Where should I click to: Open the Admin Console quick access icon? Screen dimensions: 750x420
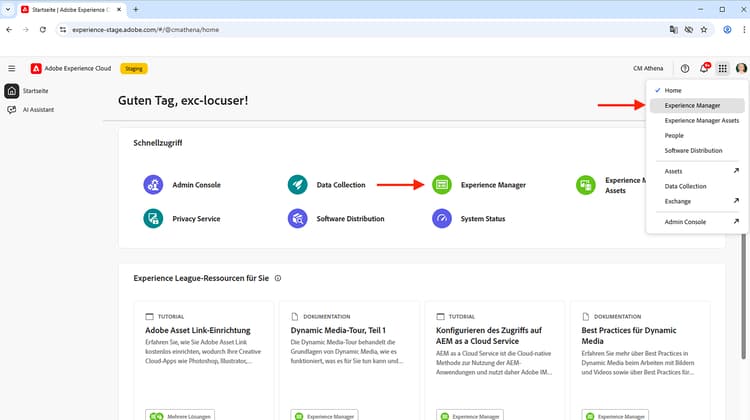153,185
